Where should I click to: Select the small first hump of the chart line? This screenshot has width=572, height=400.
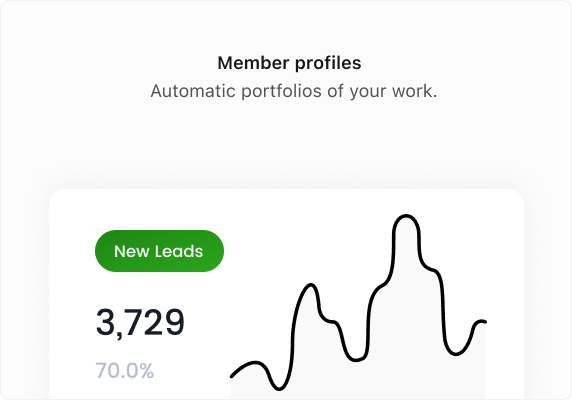pyautogui.click(x=255, y=363)
